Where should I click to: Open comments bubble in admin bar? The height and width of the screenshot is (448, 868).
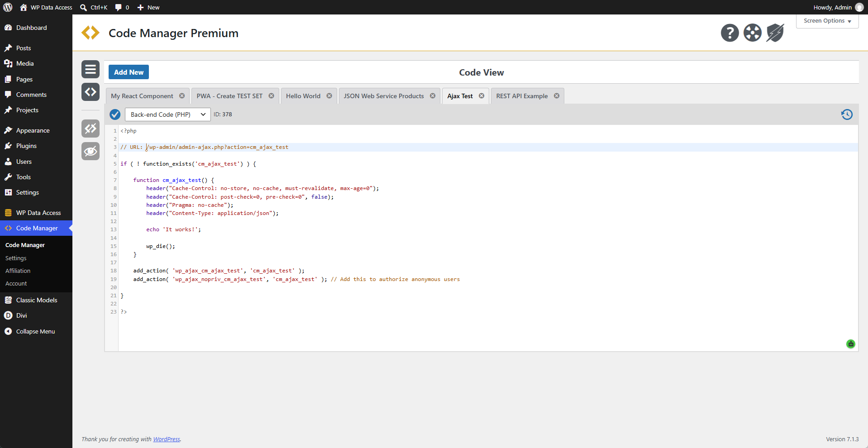(122, 7)
